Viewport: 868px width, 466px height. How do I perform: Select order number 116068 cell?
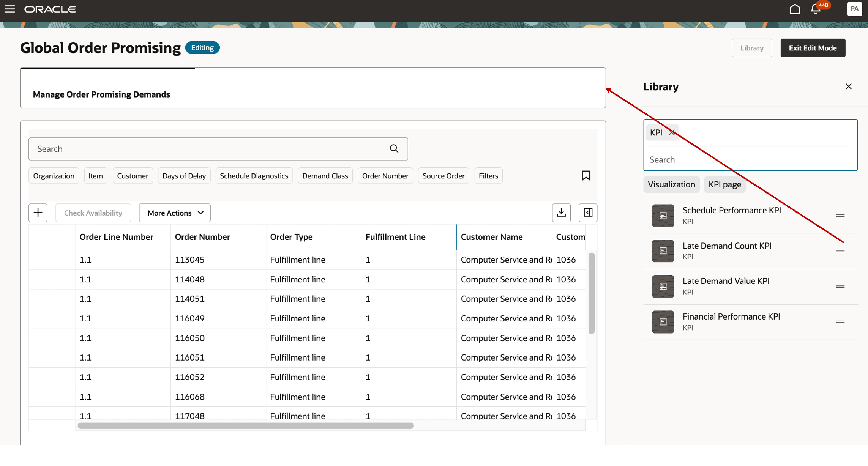(x=218, y=397)
